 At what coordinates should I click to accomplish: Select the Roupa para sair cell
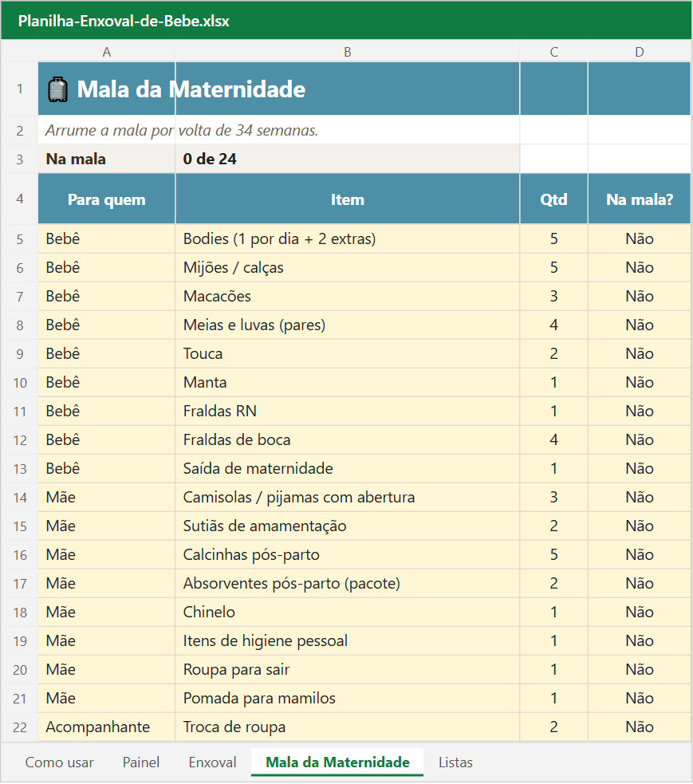point(348,669)
